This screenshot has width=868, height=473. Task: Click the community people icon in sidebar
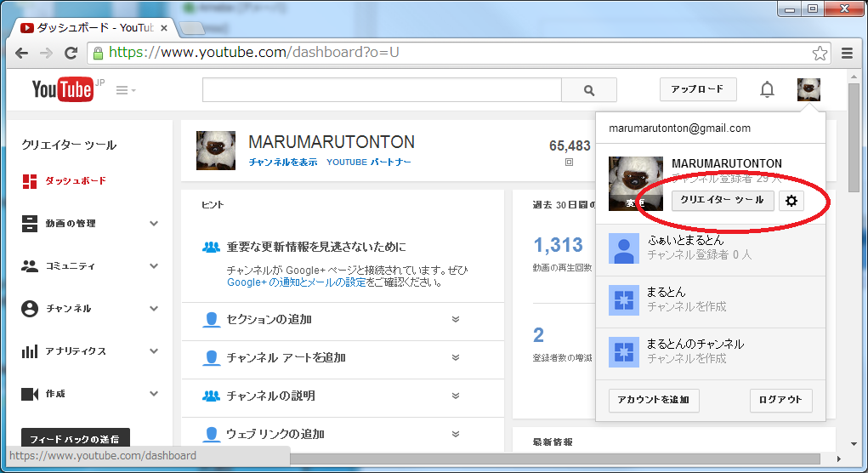pyautogui.click(x=30, y=266)
